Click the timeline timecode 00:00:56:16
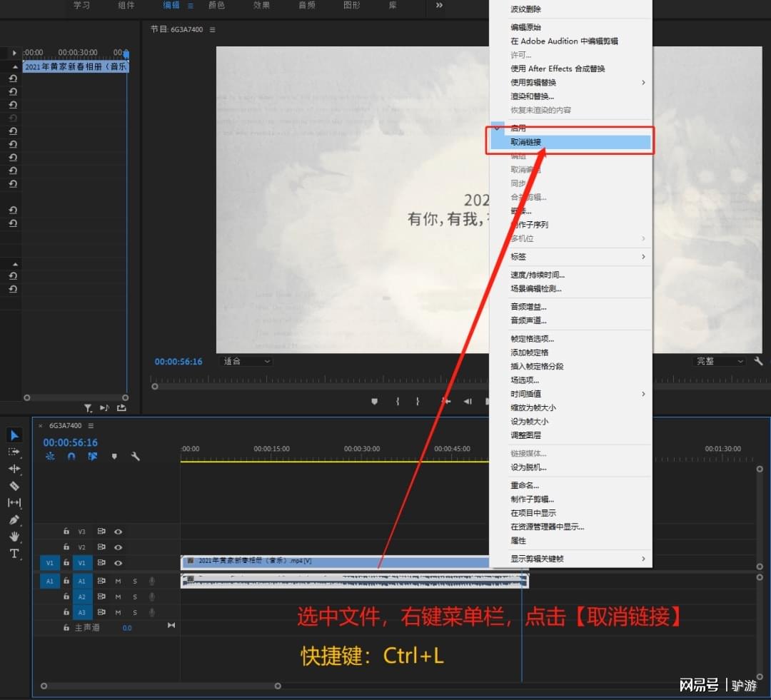Image resolution: width=771 pixels, height=700 pixels. [70, 442]
